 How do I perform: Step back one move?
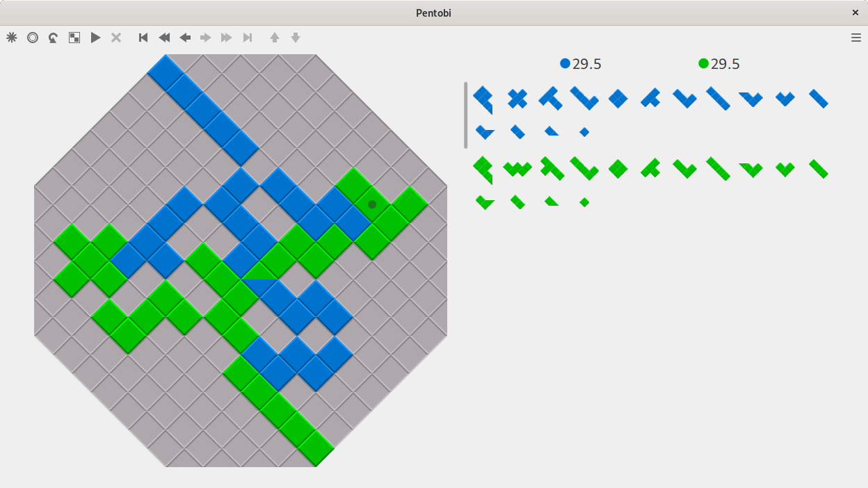(185, 38)
